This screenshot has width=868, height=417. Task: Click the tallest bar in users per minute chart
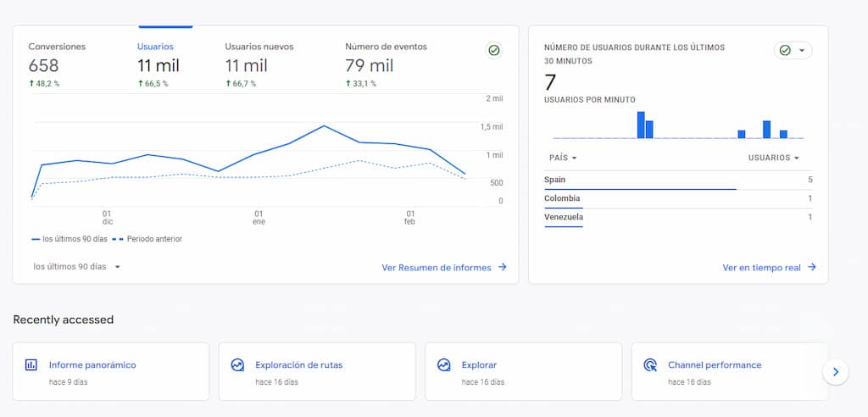coord(641,125)
